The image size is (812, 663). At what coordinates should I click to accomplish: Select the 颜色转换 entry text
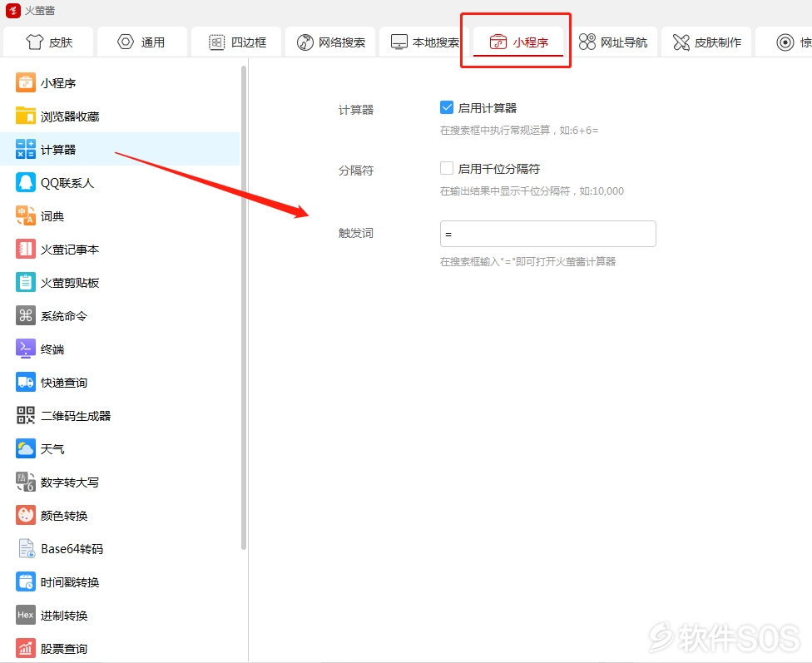point(64,516)
